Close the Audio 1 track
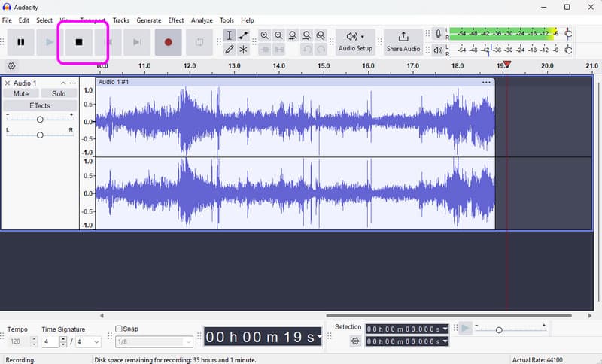This screenshot has width=602, height=364. pyautogui.click(x=8, y=83)
